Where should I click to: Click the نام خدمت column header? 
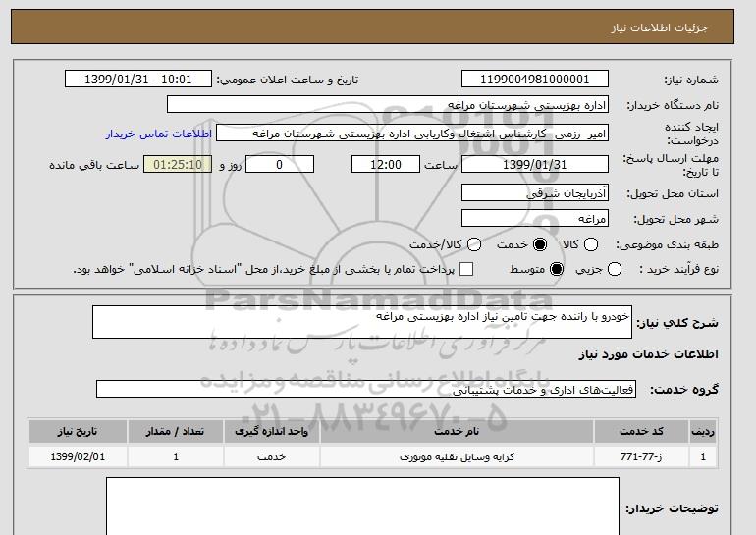click(x=457, y=431)
